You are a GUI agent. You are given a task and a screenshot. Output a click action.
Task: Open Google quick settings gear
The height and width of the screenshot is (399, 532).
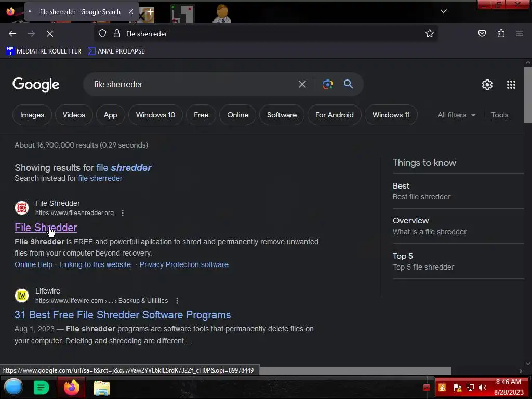(x=487, y=85)
